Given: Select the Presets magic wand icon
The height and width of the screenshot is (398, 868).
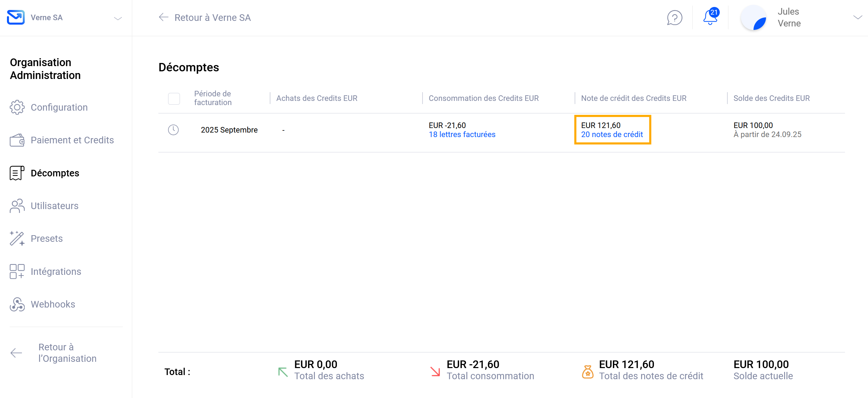Looking at the screenshot, I should click(x=17, y=239).
